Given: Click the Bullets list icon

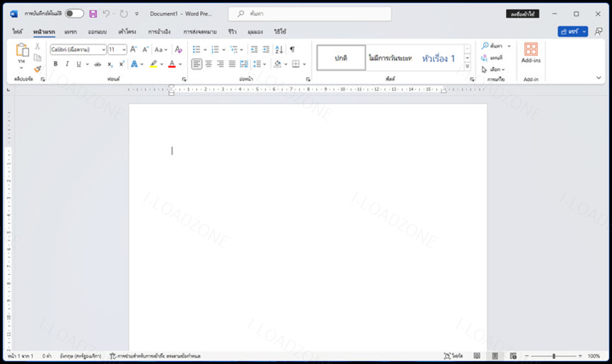Looking at the screenshot, I should 196,50.
